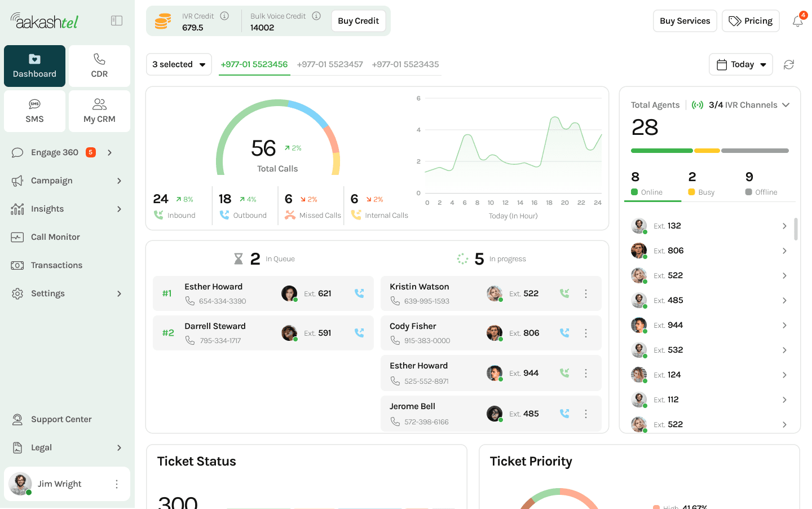812x509 pixels.
Task: Click the Internal Calls icon
Action: tap(356, 215)
